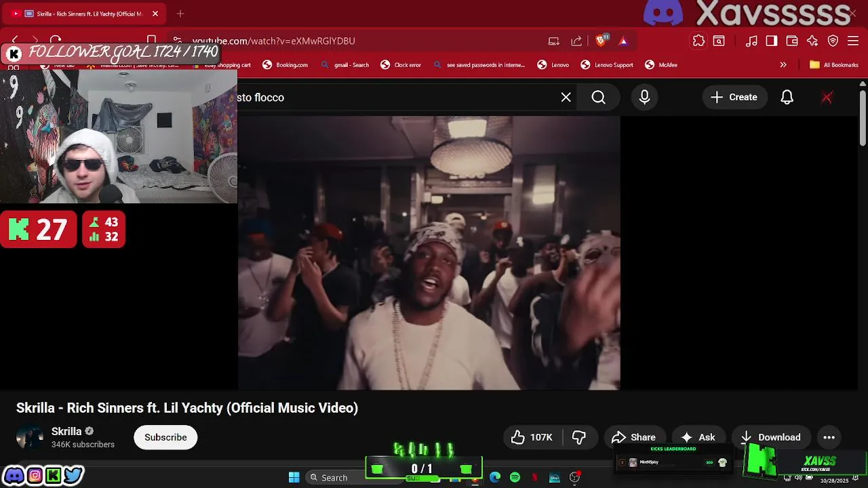Expand hidden bookmarks with double chevron
868x488 pixels.
pos(783,65)
